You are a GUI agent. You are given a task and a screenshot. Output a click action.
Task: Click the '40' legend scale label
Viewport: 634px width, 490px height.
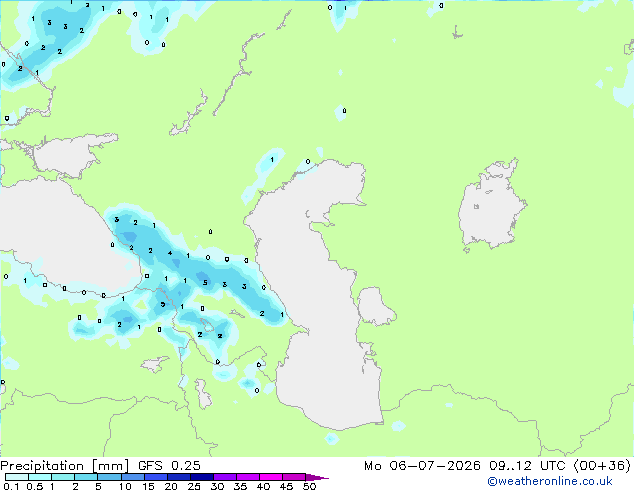point(264,486)
